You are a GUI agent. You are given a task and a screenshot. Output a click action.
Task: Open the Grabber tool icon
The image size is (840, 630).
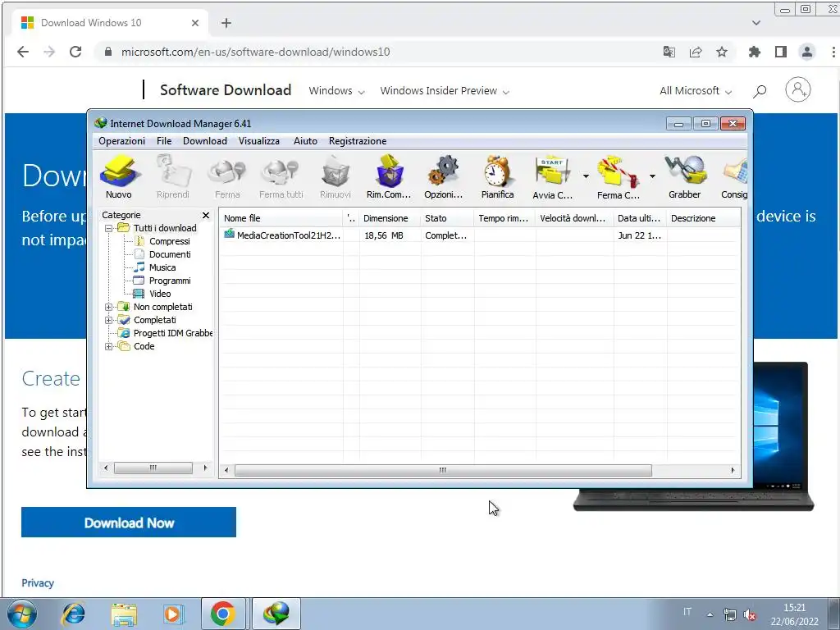tap(685, 177)
